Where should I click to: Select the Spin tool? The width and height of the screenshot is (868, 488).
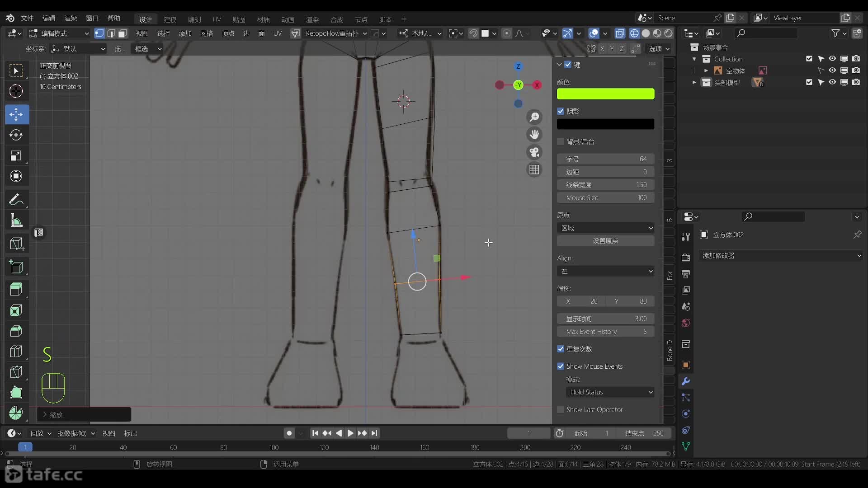coord(16,413)
